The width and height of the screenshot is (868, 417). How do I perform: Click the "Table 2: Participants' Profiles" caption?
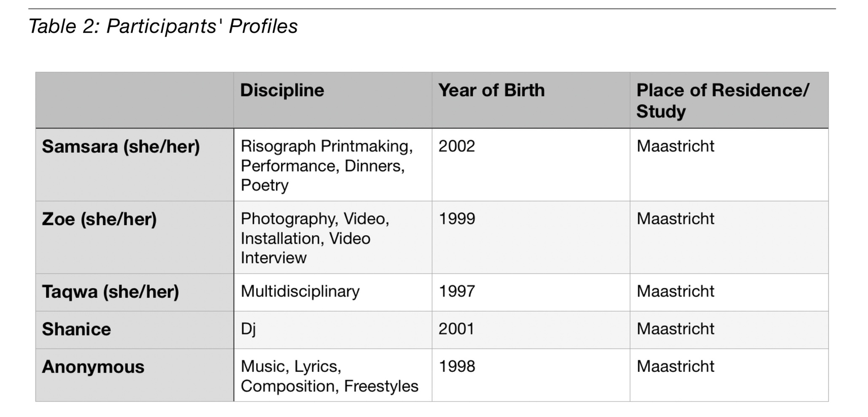(x=163, y=26)
